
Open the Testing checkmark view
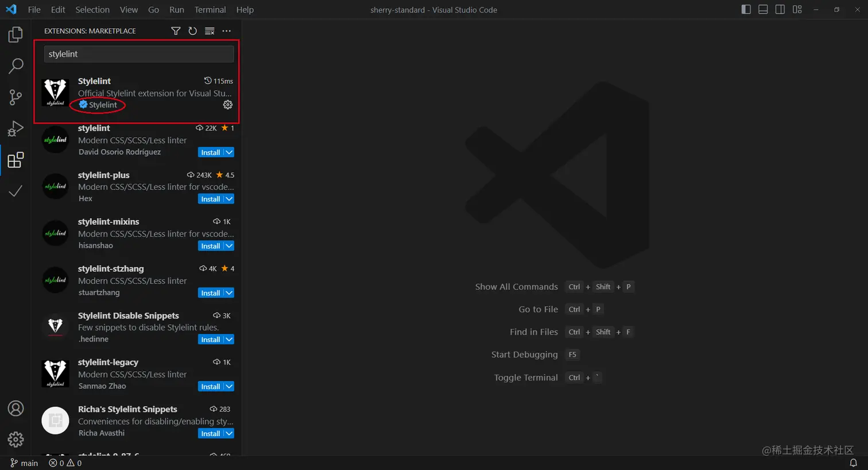(15, 191)
